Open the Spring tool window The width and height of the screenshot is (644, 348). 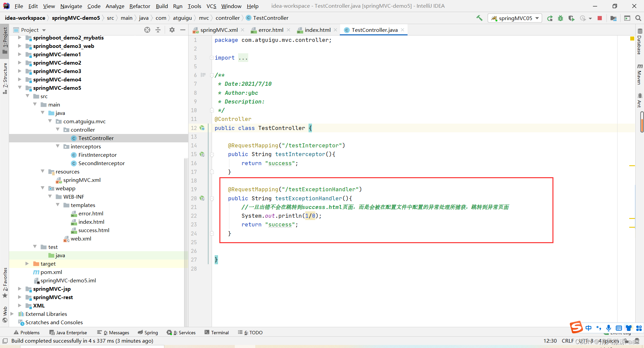[148, 333]
